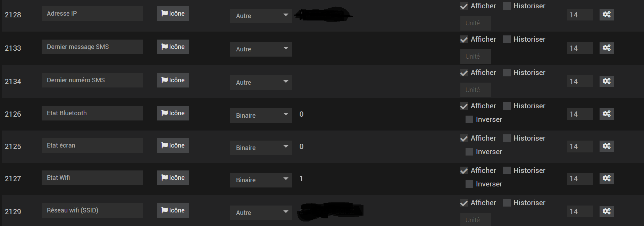
Task: Click the gears icon for Etat écran
Action: [x=607, y=146]
